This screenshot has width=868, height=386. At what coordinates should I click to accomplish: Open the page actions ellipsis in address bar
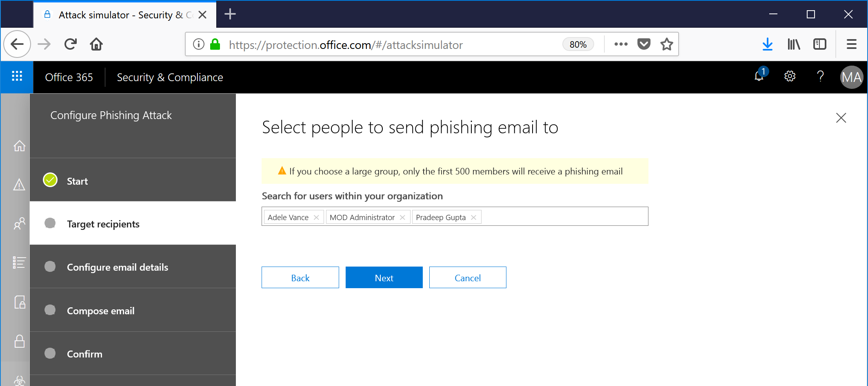click(621, 44)
